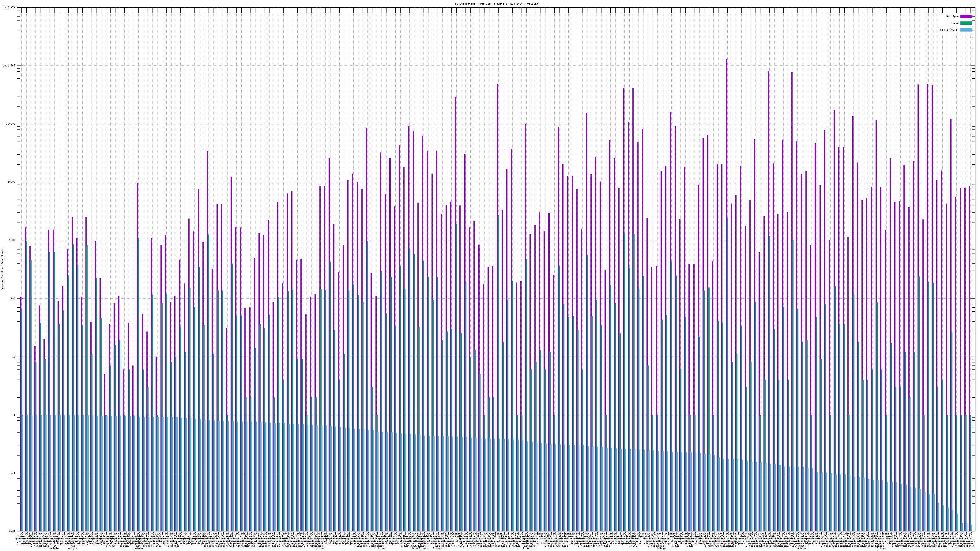The height and width of the screenshot is (551, 980).
Task: Click the green Spam legend swatch
Action: tap(966, 23)
